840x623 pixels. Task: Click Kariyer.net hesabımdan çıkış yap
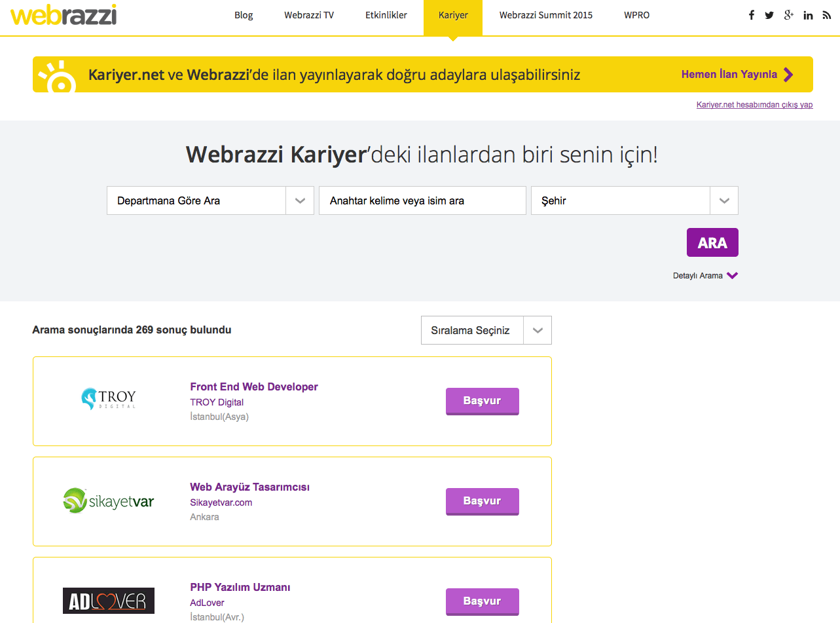(x=754, y=104)
